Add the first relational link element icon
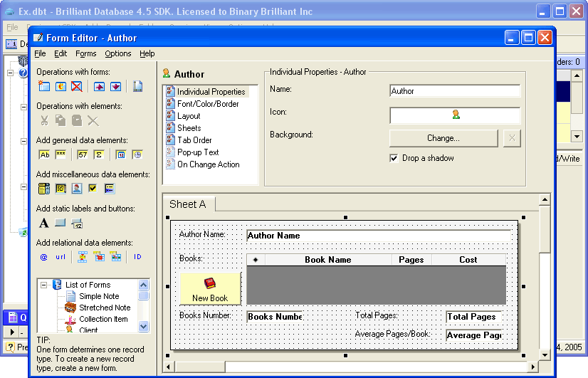Image resolution: width=588 pixels, height=378 pixels. pyautogui.click(x=83, y=257)
